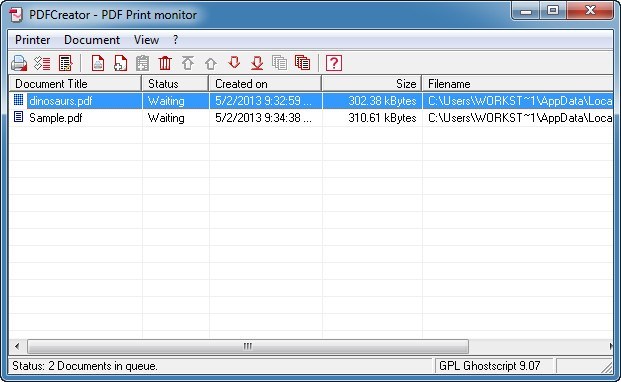This screenshot has height=382, width=621.
Task: Click the 5/2/2013 9:34:38 created date
Action: (x=263, y=118)
